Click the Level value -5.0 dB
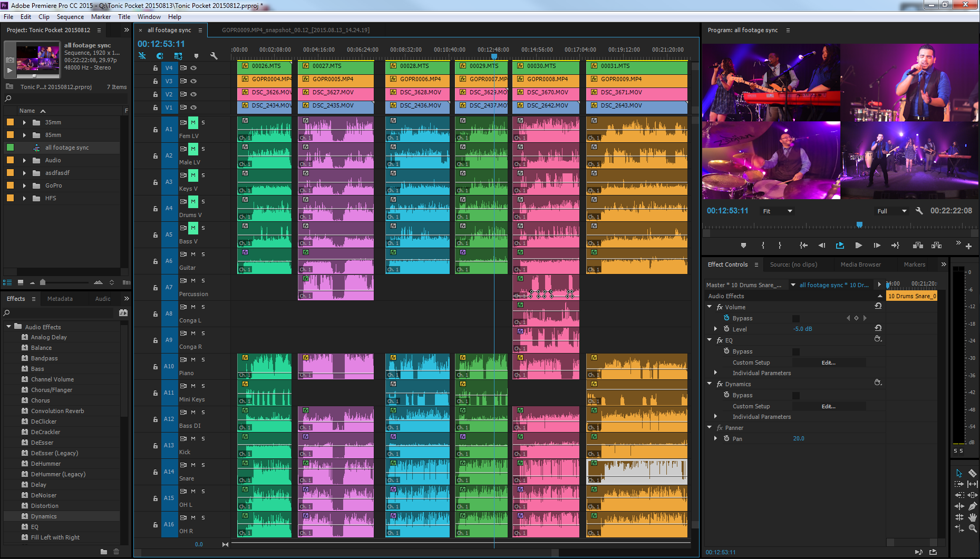This screenshot has width=980, height=559. [x=802, y=329]
